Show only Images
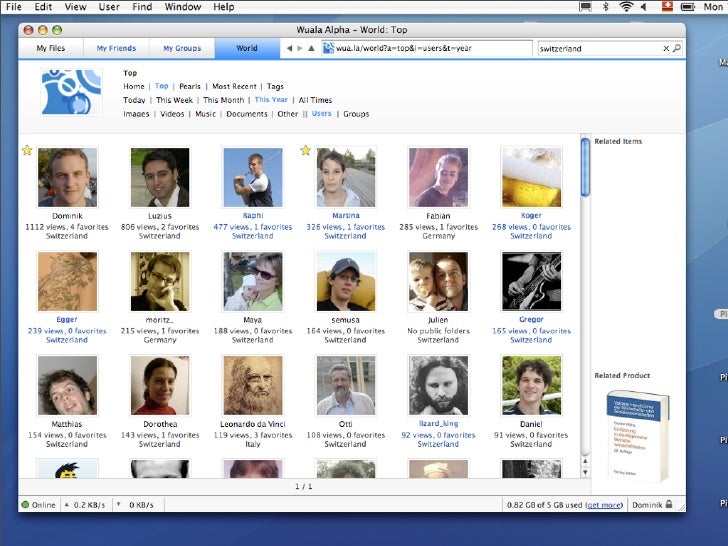Image resolution: width=728 pixels, height=546 pixels. [136, 114]
